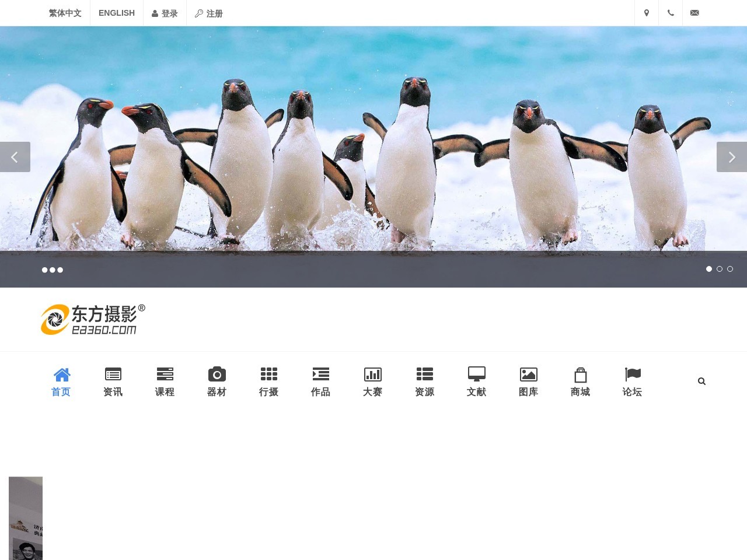747x560 pixels.
Task: Click the location pin icon in top bar
Action: [x=647, y=12]
